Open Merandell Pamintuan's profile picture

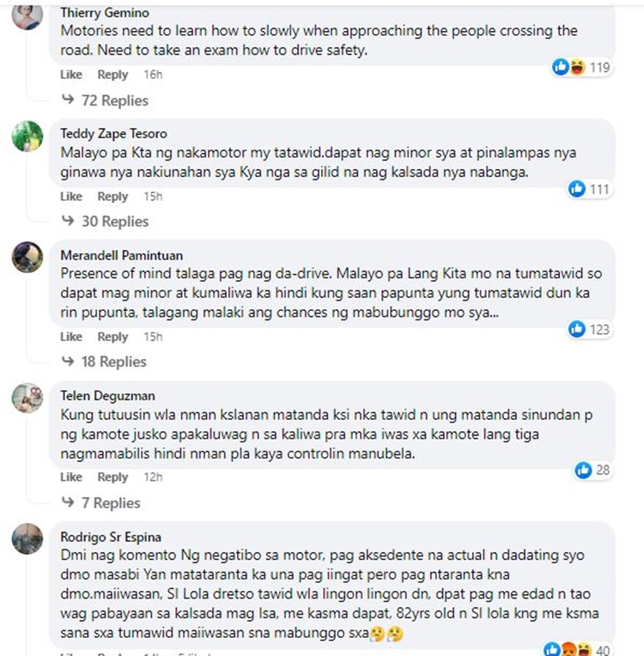point(27,257)
